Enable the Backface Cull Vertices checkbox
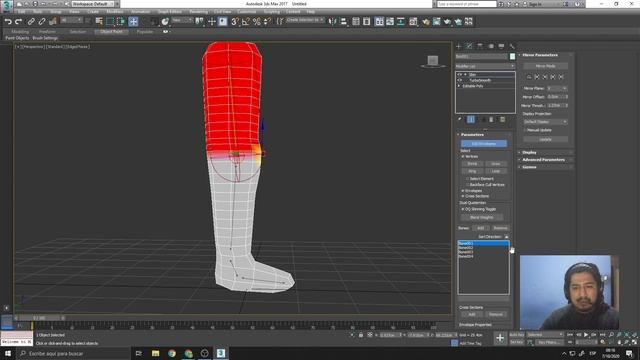 [468, 184]
